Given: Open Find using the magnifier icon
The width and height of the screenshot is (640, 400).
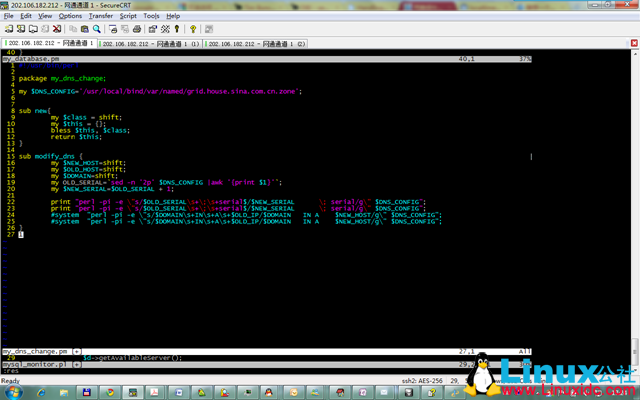Looking at the screenshot, I should click(97, 29).
